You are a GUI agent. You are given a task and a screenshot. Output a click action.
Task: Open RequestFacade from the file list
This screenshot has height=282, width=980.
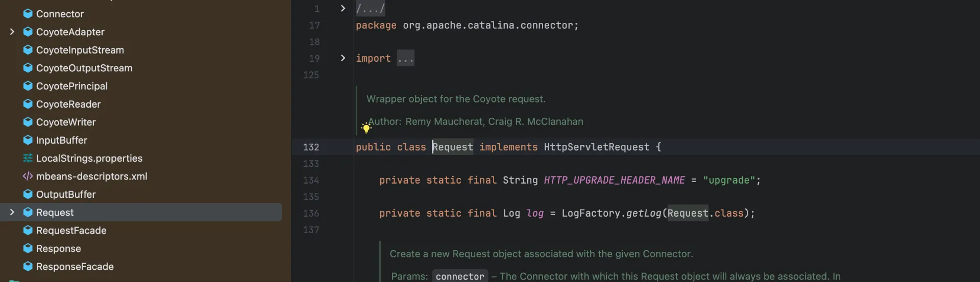tap(71, 230)
